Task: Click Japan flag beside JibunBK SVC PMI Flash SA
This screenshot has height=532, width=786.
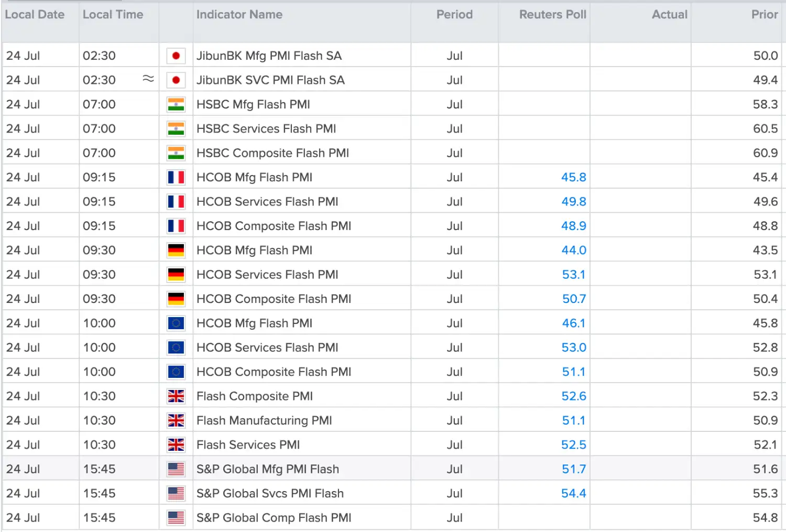Action: coord(176,80)
